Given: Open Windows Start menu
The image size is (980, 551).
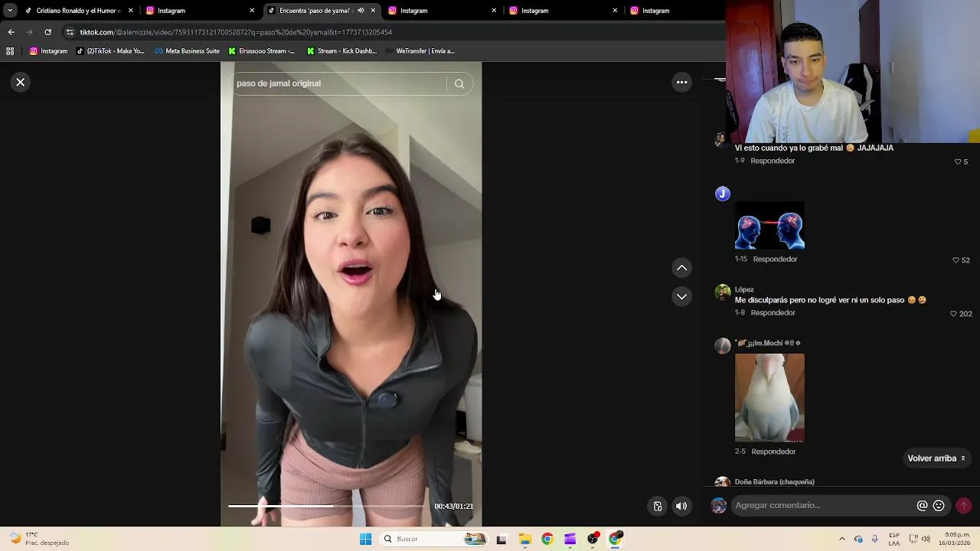Looking at the screenshot, I should (x=365, y=539).
